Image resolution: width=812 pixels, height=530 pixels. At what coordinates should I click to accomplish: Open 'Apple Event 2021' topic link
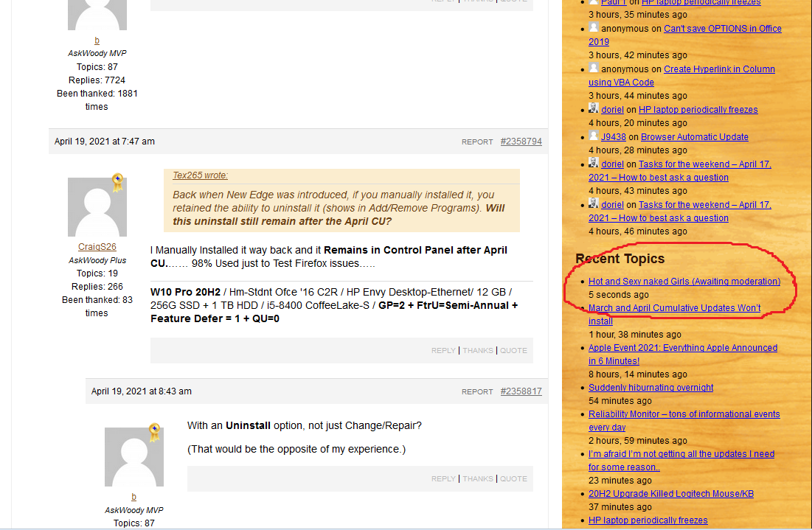(682, 355)
